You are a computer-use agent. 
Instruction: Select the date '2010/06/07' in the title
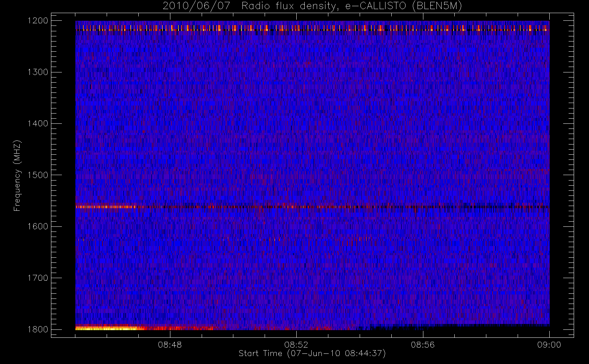point(197,6)
